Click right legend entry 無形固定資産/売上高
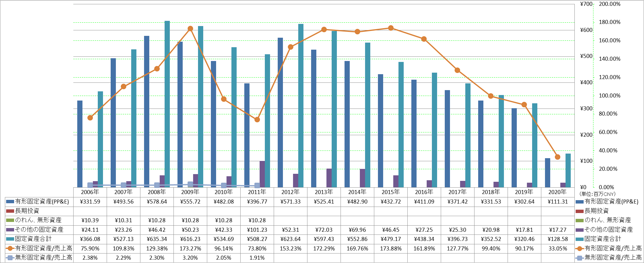 pos(613,258)
